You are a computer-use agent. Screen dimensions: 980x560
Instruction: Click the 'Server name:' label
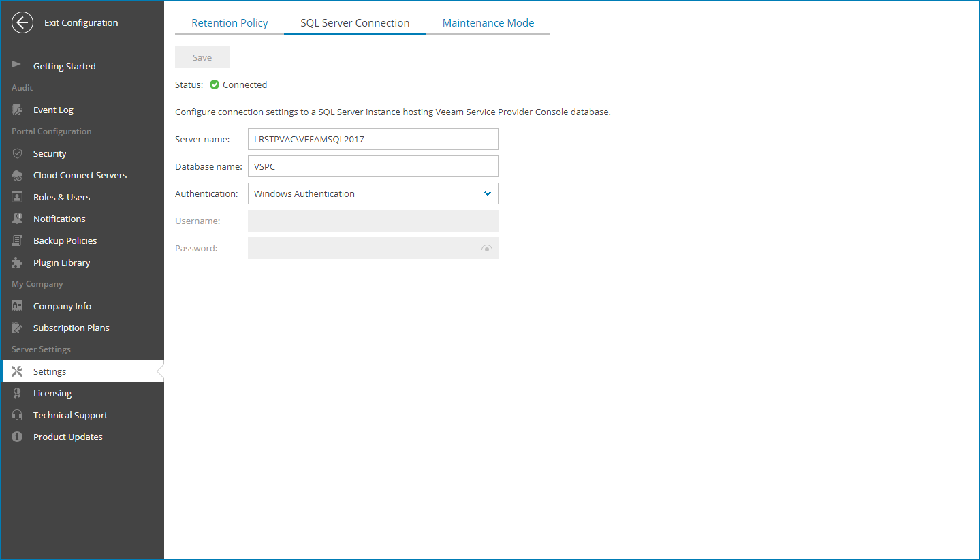[202, 139]
